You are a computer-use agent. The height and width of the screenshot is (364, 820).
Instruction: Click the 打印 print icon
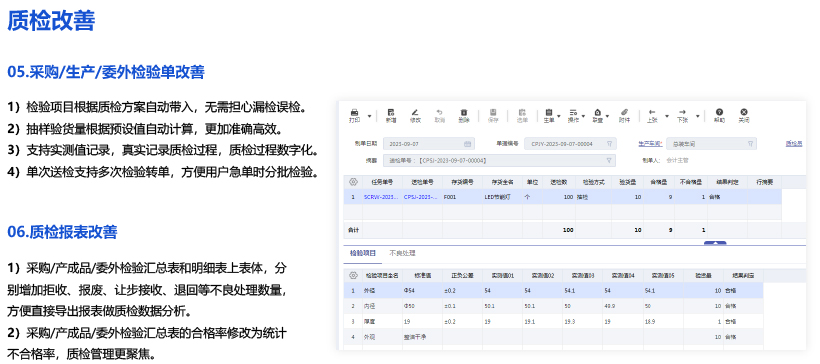(x=354, y=112)
